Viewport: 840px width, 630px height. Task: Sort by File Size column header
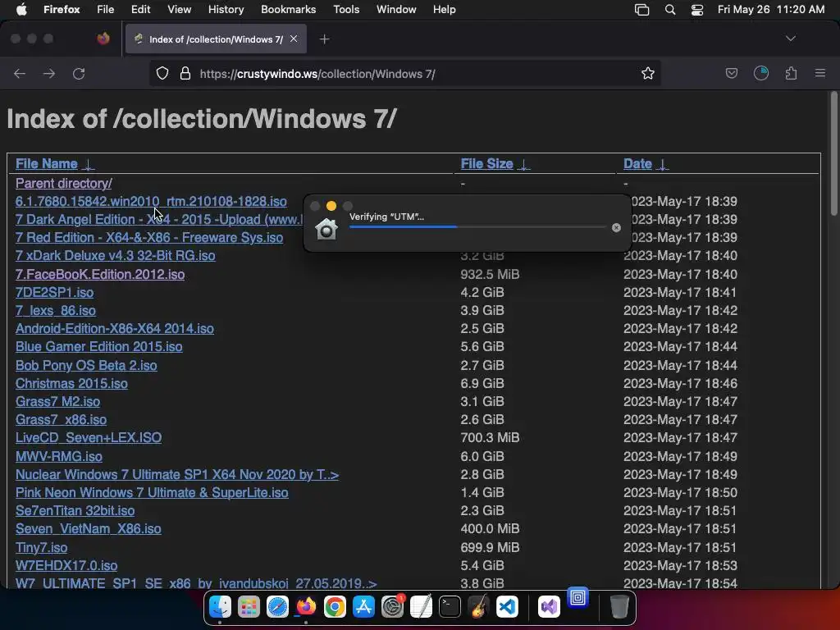coord(487,164)
